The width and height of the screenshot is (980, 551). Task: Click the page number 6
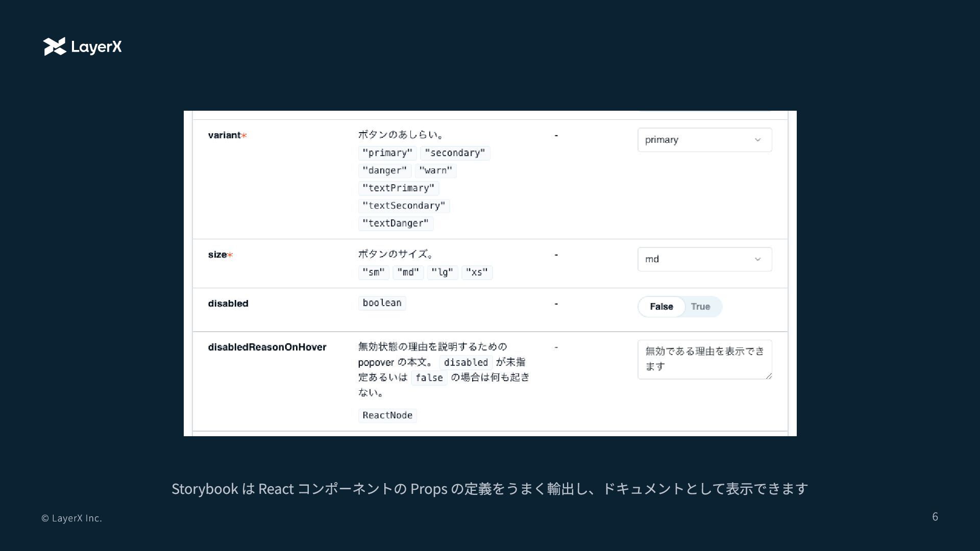935,517
